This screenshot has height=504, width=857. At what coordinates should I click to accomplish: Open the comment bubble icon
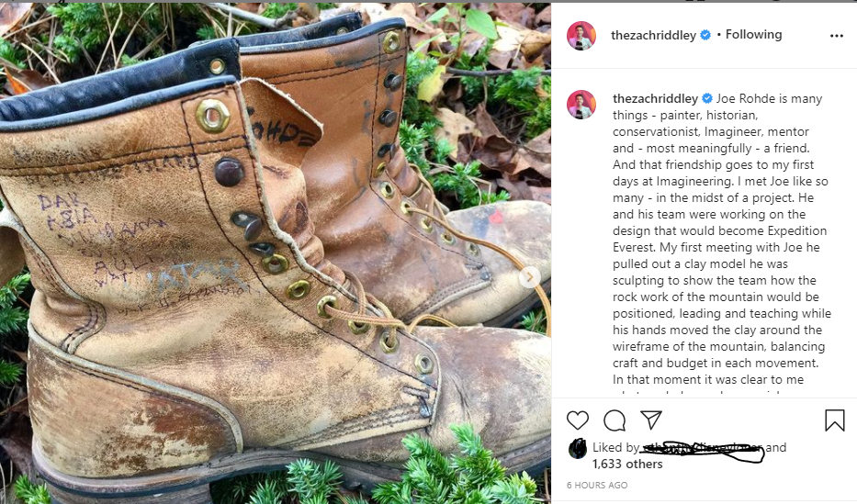coord(615,420)
